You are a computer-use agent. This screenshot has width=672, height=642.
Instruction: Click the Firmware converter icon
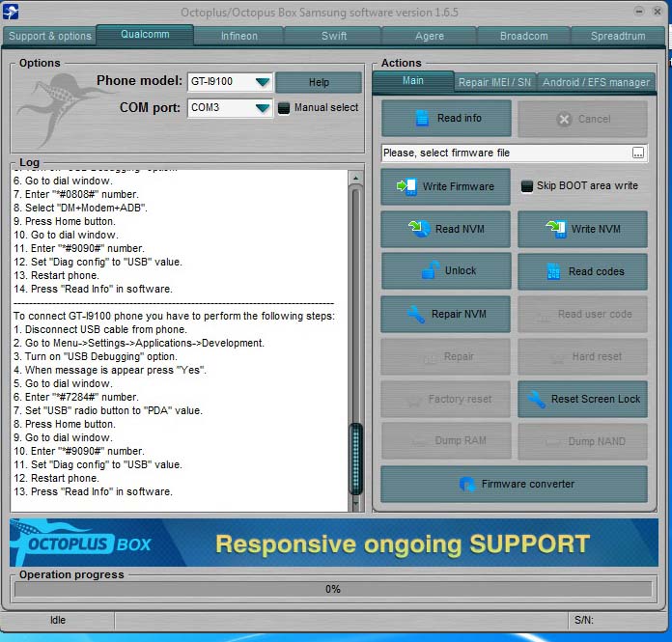[x=466, y=484]
